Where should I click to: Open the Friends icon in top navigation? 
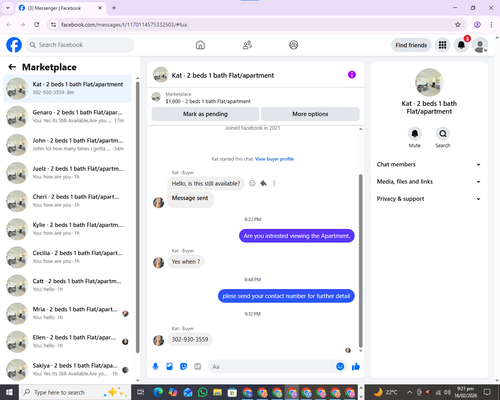coord(247,45)
